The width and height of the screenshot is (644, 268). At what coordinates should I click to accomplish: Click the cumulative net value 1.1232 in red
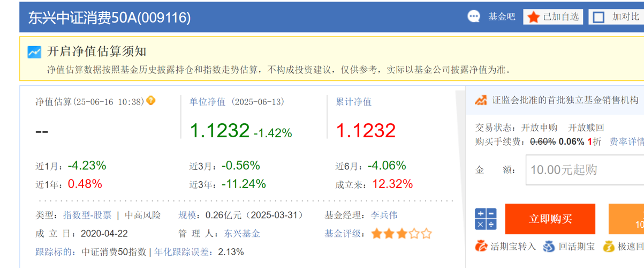[366, 130]
